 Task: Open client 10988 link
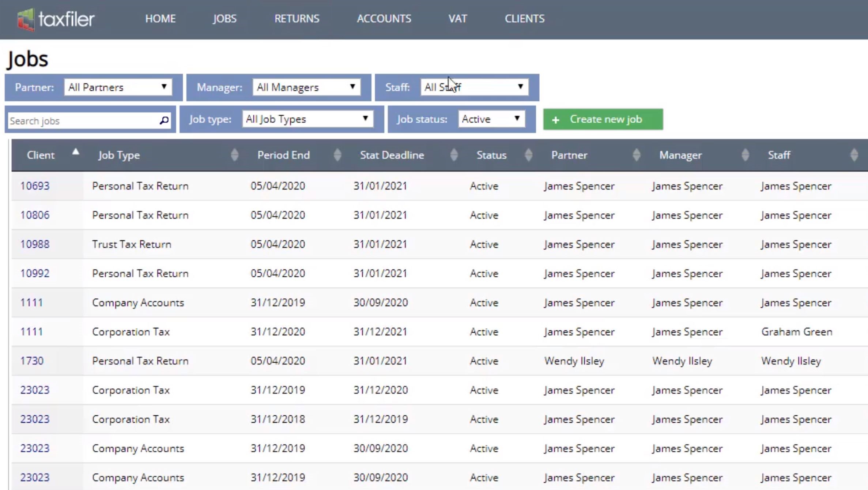35,244
